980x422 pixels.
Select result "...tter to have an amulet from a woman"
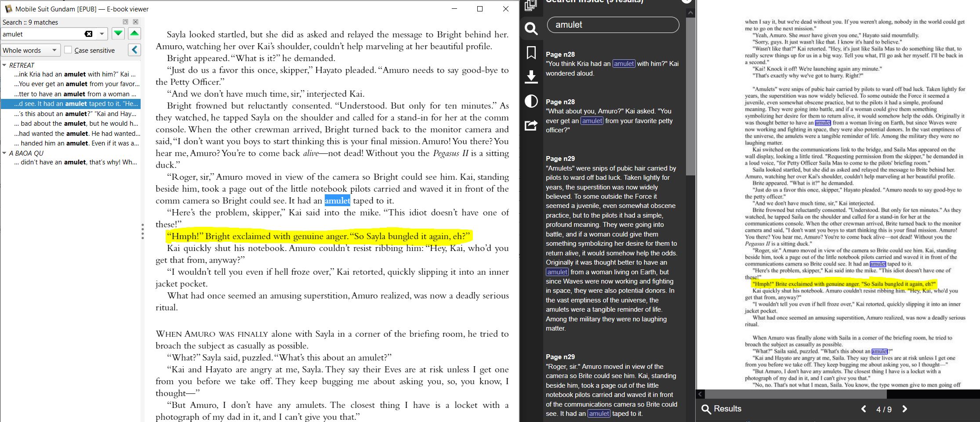tap(75, 94)
